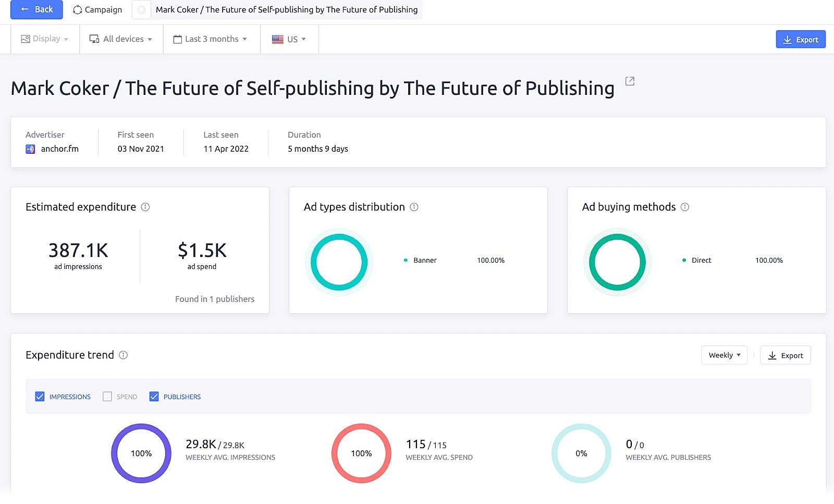
Task: Click the Expenditure trend info icon
Action: click(x=124, y=355)
